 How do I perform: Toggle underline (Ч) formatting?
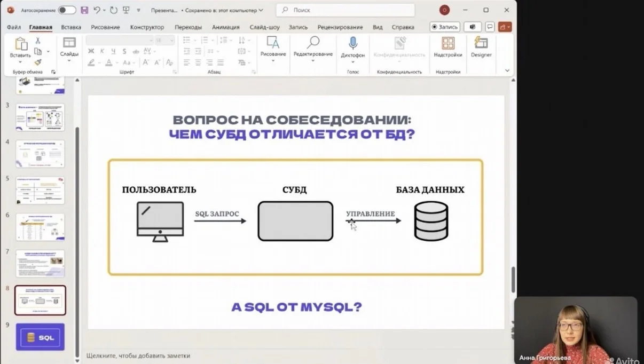(113, 51)
